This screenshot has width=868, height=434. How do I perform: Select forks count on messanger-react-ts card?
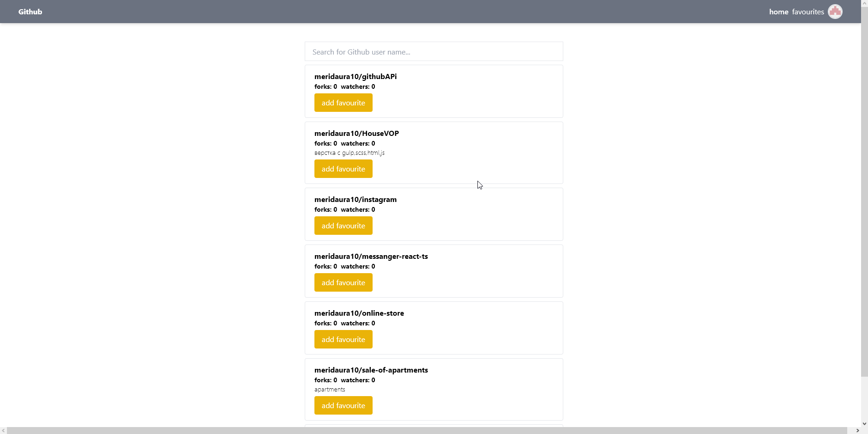click(325, 266)
